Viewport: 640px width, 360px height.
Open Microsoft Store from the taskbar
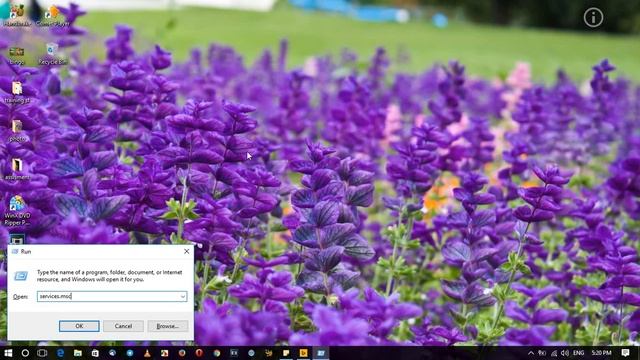(x=95, y=353)
